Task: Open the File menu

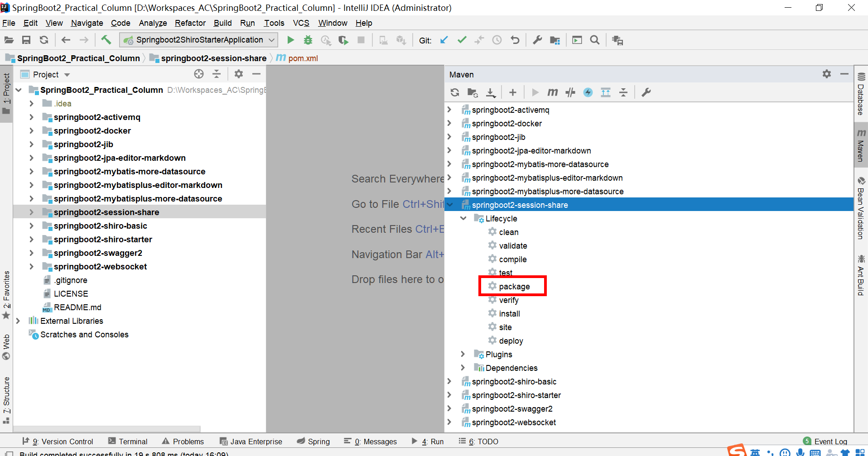Action: click(9, 23)
